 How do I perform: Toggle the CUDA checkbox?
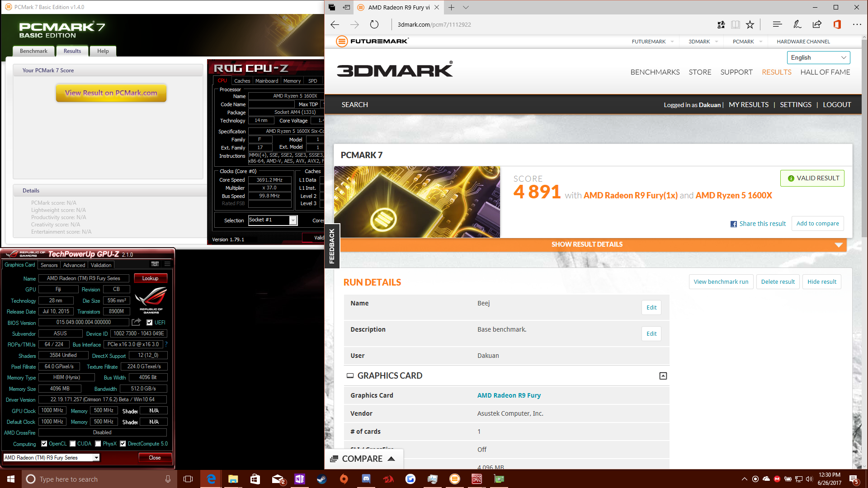pyautogui.click(x=72, y=444)
